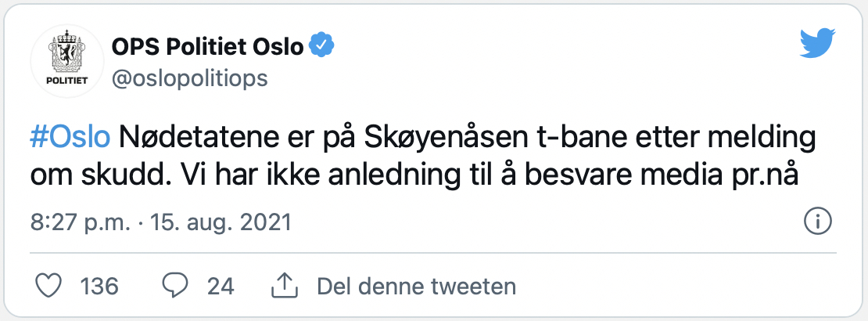Click the 24 replies count
Screen dimensions: 868x321
point(221,287)
